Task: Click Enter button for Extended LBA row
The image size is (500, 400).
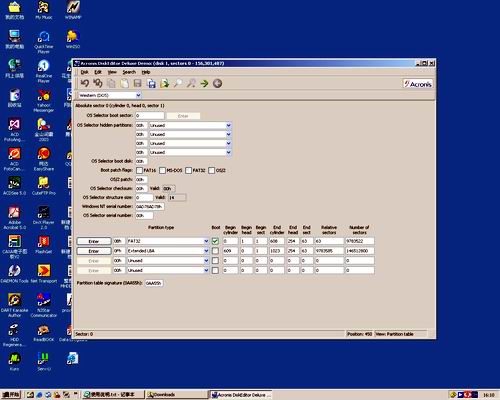Action: click(94, 251)
